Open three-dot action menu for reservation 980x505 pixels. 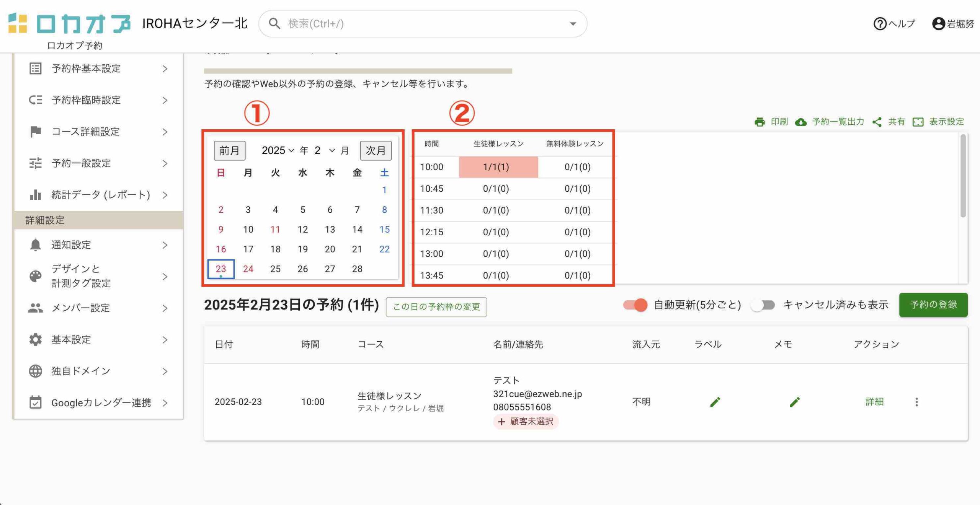click(x=916, y=402)
